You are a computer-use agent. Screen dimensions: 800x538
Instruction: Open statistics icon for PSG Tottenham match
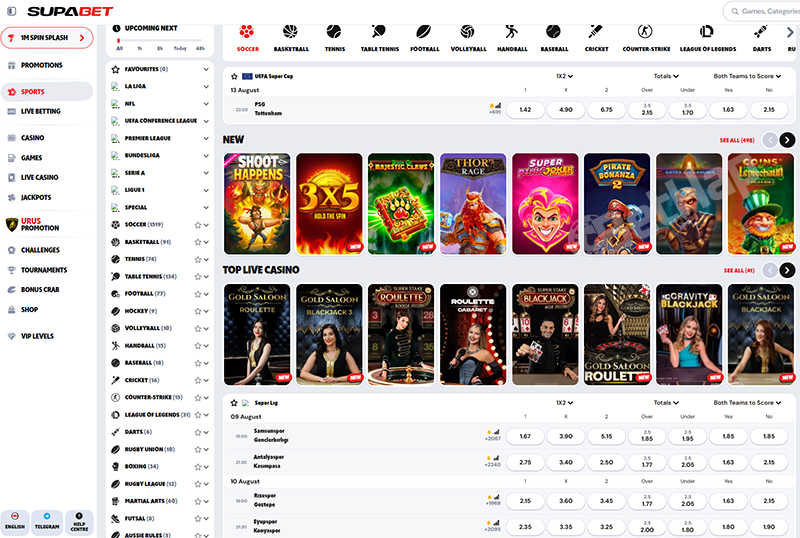[498, 105]
